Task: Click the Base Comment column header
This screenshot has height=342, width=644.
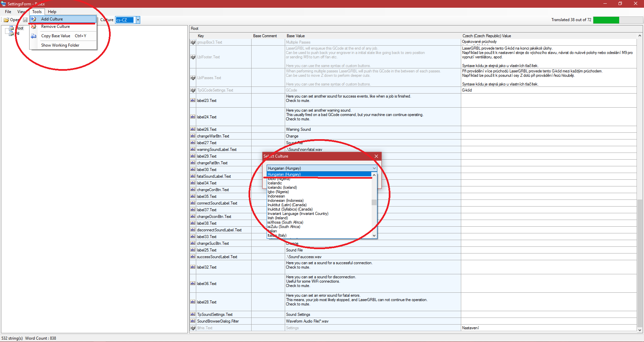Action: [268, 36]
